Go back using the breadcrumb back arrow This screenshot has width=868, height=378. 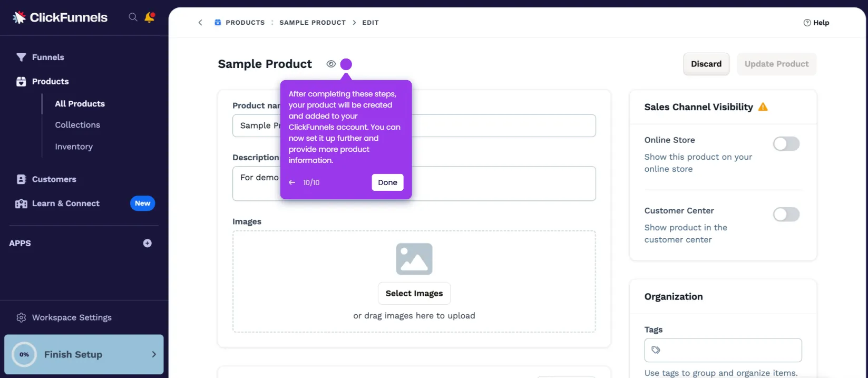tap(200, 23)
